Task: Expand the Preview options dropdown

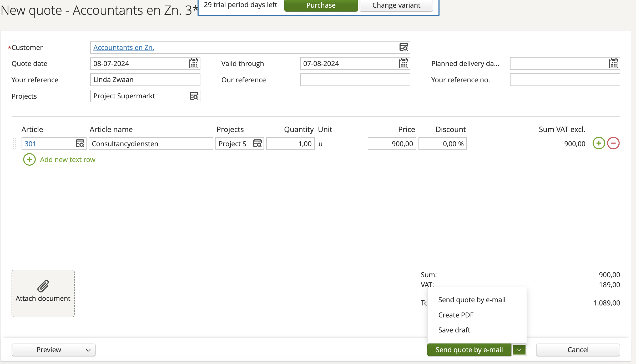Action: tap(88, 350)
